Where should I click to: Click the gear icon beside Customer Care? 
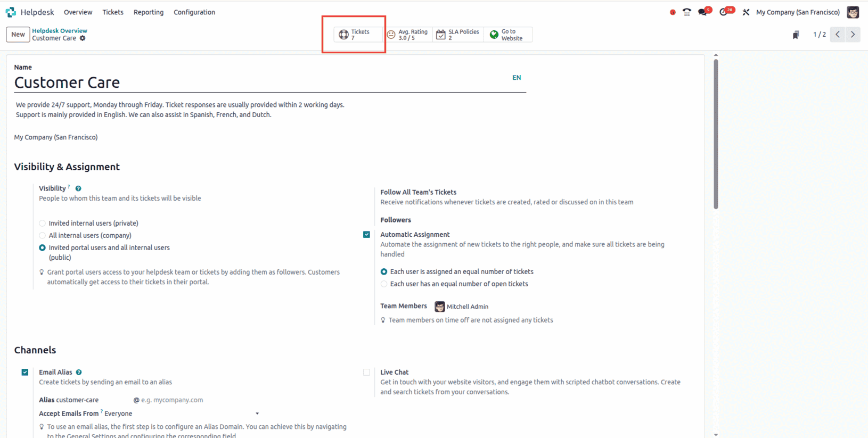[x=83, y=38]
